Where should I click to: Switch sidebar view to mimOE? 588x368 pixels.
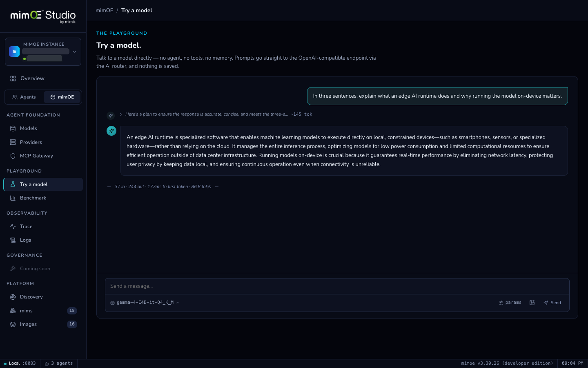pyautogui.click(x=62, y=97)
